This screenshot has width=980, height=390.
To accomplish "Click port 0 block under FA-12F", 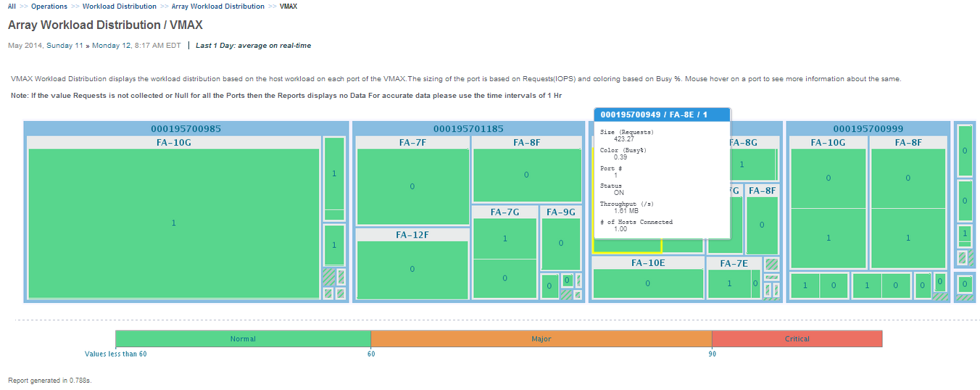I will (x=412, y=270).
